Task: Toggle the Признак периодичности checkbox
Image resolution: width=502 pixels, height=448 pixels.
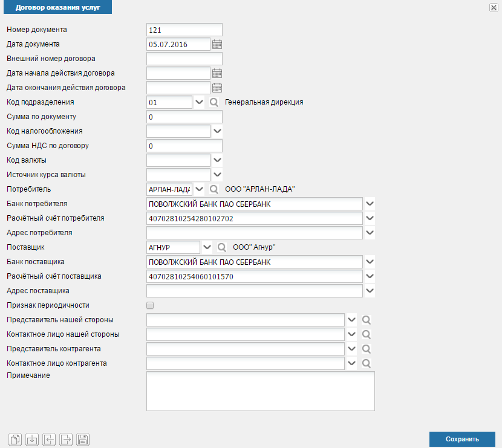Action: point(150,305)
